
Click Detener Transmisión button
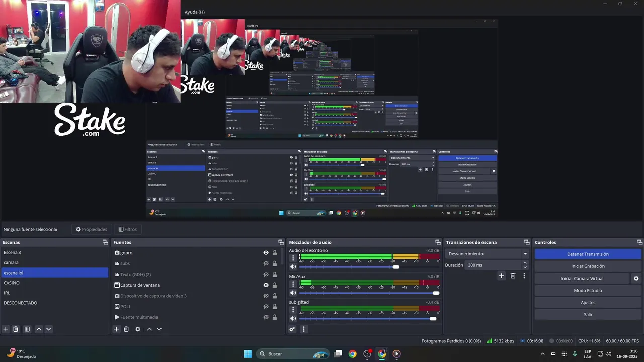pyautogui.click(x=588, y=254)
